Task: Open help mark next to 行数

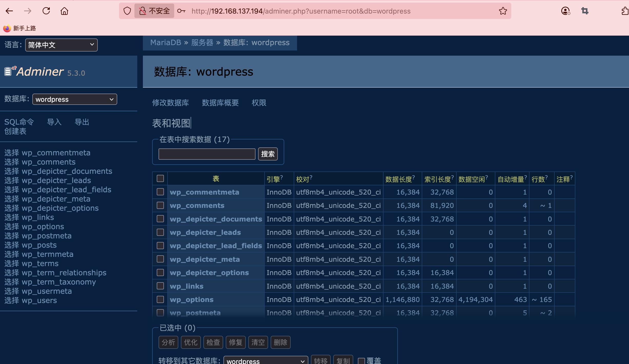Action: 546,177
